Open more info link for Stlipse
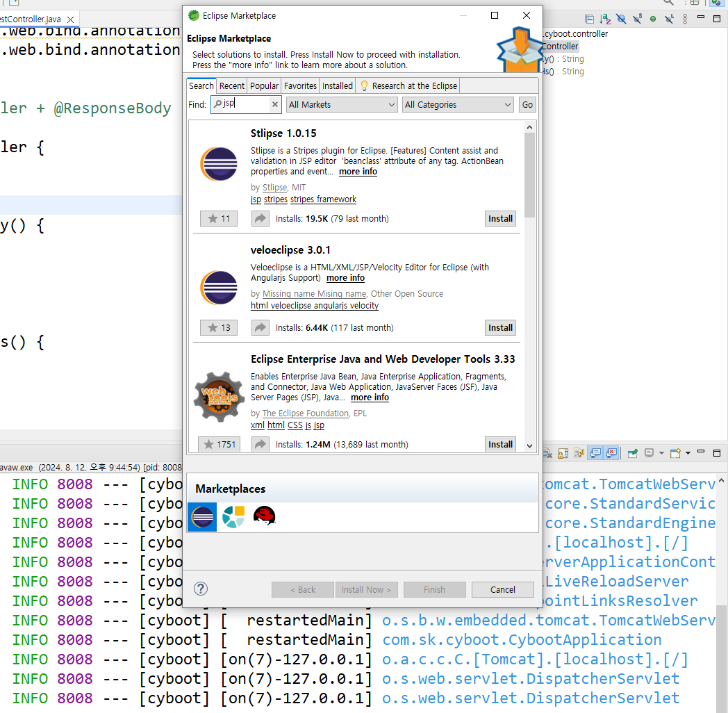This screenshot has height=713, width=728. [358, 172]
